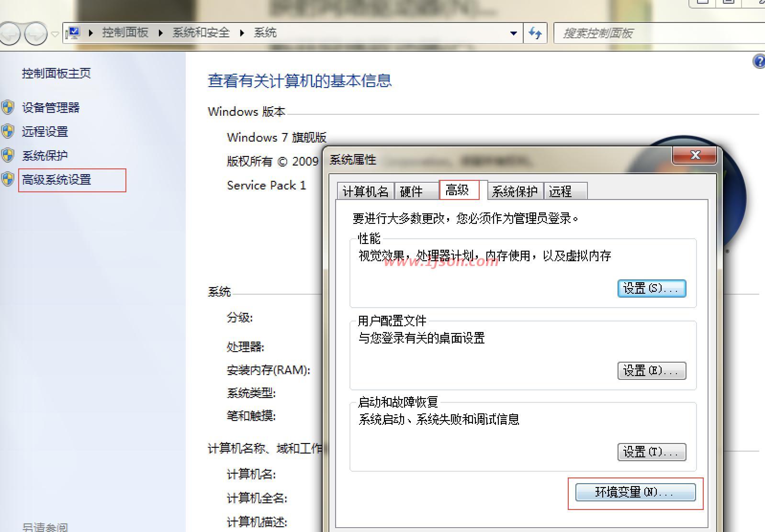Click the 分级: label
This screenshot has width=765, height=532.
[240, 317]
